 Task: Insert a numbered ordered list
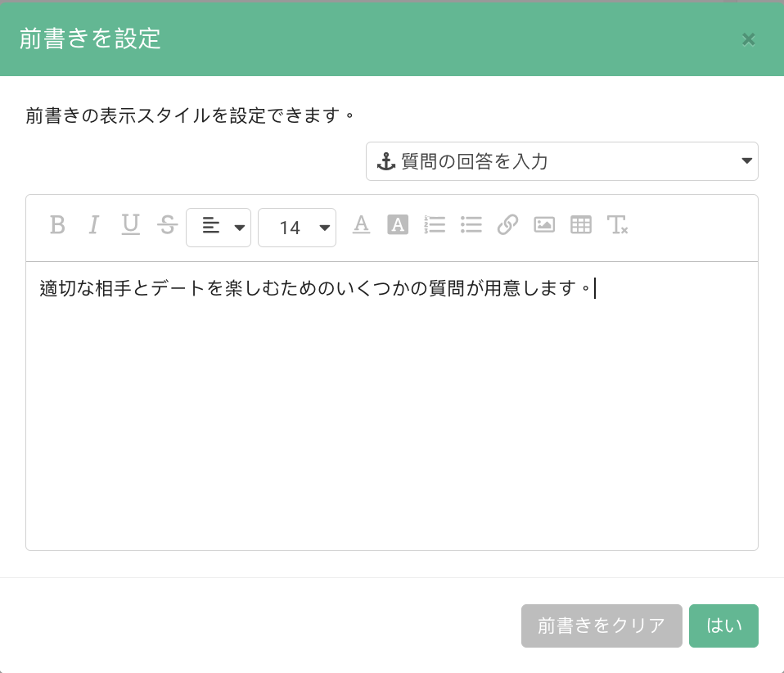[435, 225]
